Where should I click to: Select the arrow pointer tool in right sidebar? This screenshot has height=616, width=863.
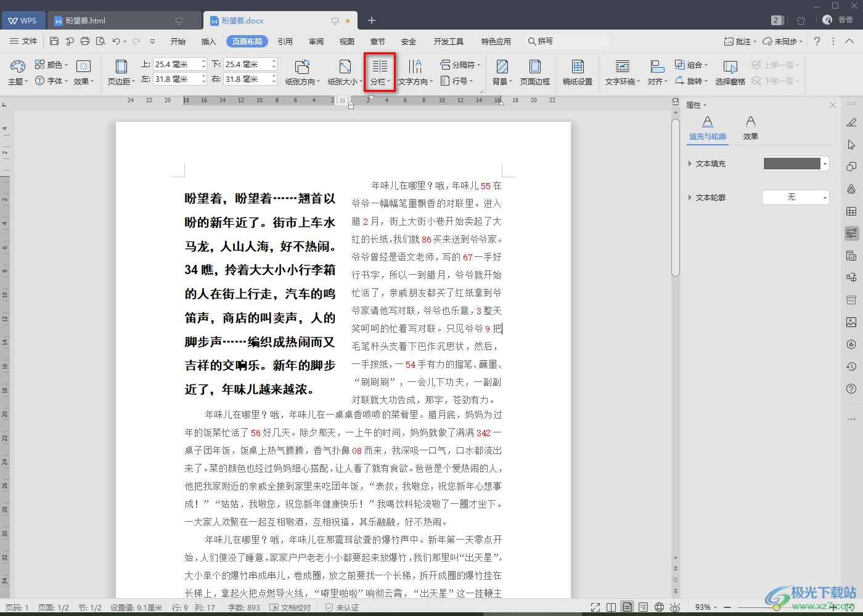click(x=851, y=145)
